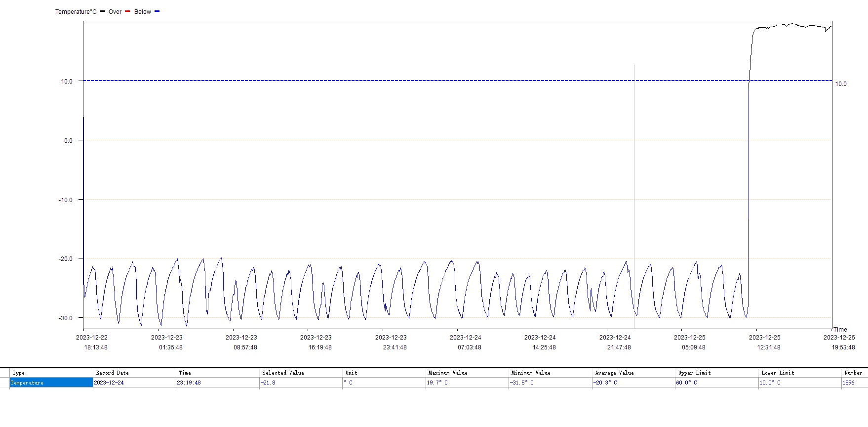868x427 pixels.
Task: Click the Minimum Value column header
Action: pos(551,373)
